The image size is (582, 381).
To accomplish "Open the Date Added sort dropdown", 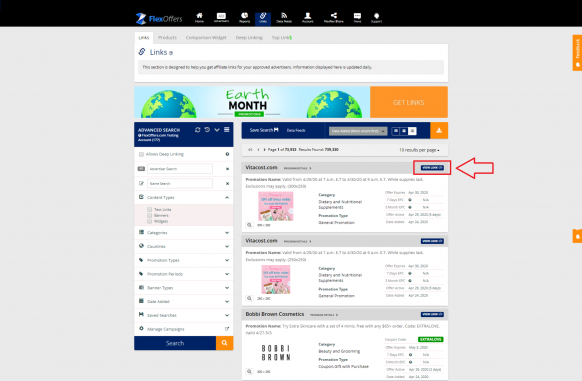I will [358, 131].
